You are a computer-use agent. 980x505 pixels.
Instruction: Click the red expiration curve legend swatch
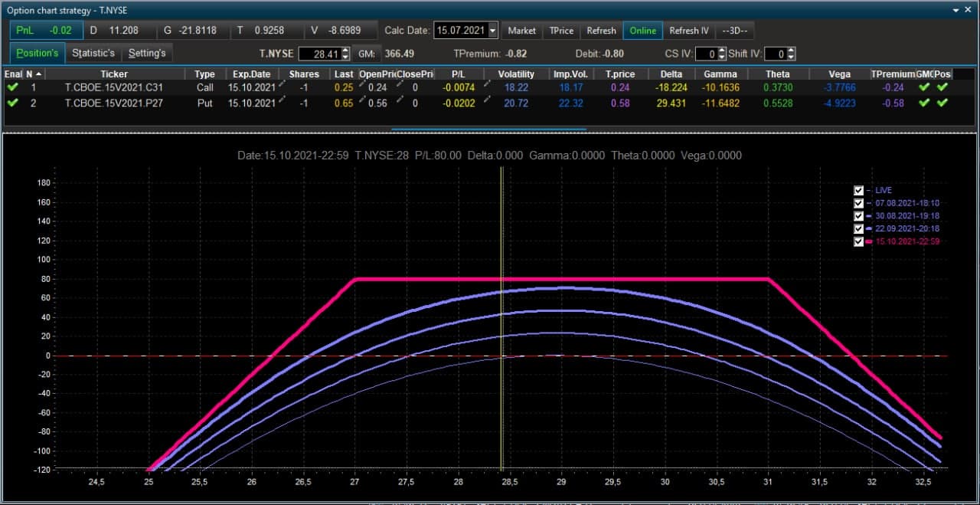(870, 241)
